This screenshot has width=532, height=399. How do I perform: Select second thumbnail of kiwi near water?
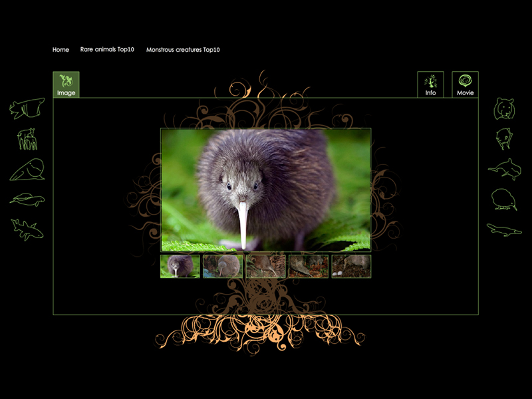(x=223, y=267)
